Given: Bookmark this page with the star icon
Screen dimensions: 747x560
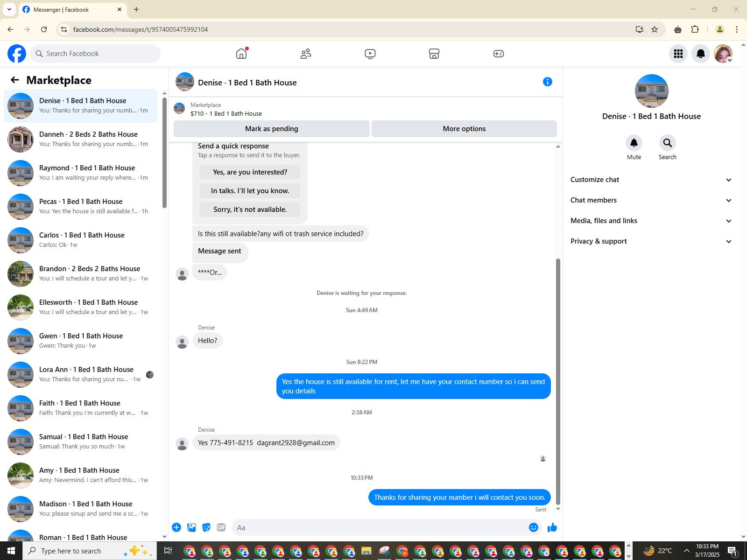Looking at the screenshot, I should (x=655, y=29).
